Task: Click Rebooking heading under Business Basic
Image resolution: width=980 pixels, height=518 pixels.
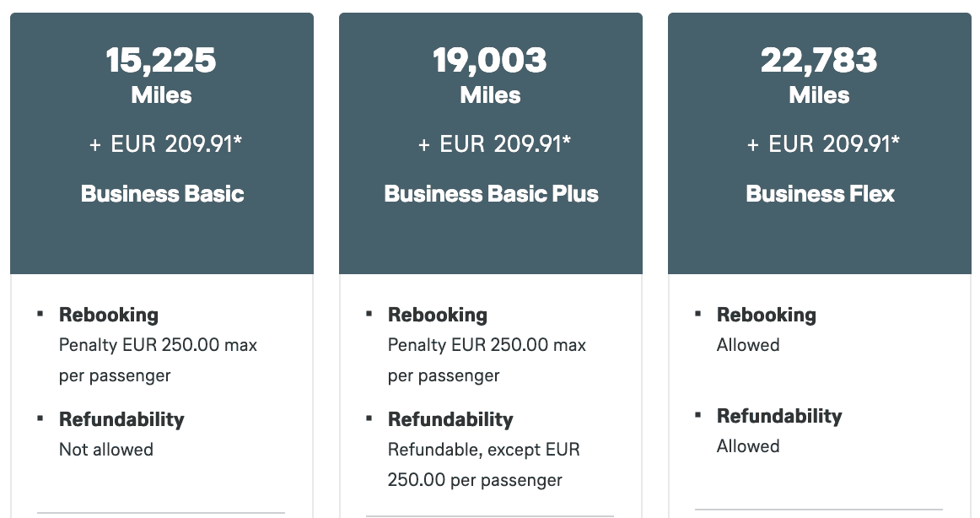Action: (109, 315)
